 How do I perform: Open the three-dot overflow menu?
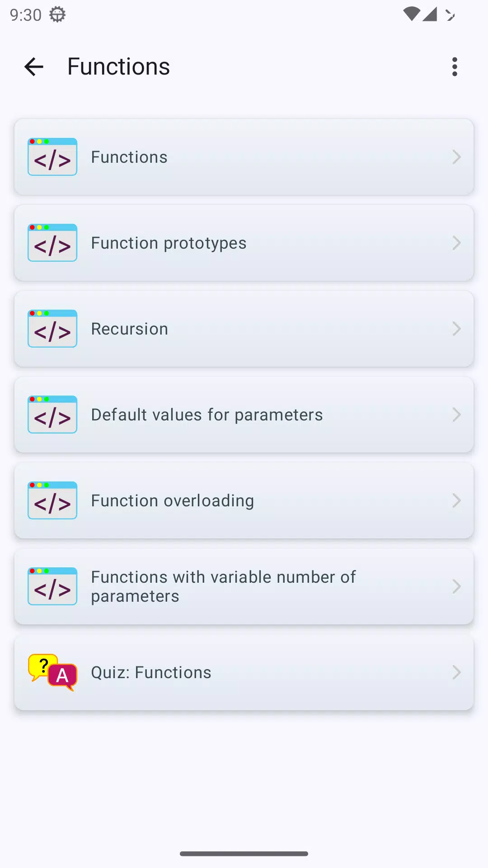click(x=455, y=67)
